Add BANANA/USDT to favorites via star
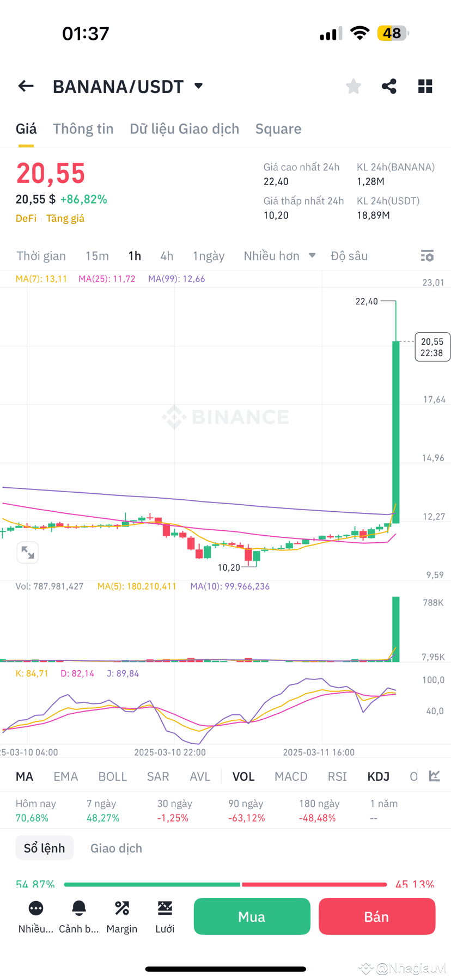Screen dimensions: 451x980 tap(354, 86)
